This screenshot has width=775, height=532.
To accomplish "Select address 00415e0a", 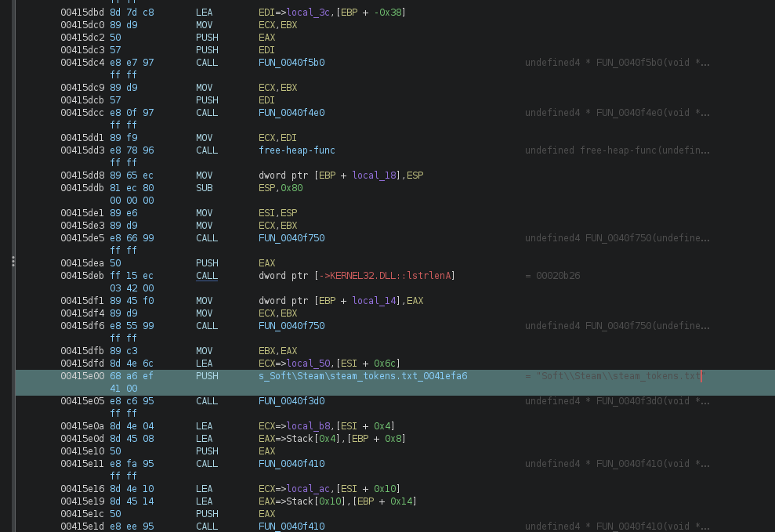I will coord(82,426).
